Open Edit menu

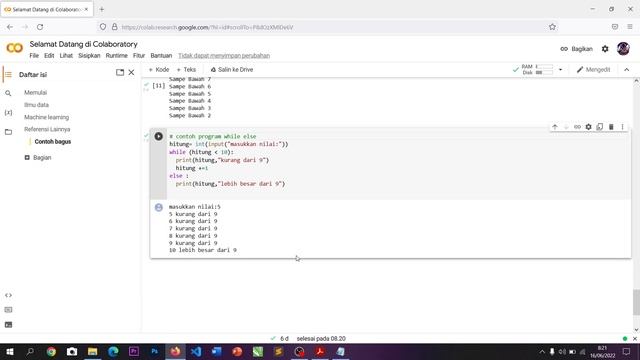pyautogui.click(x=49, y=56)
